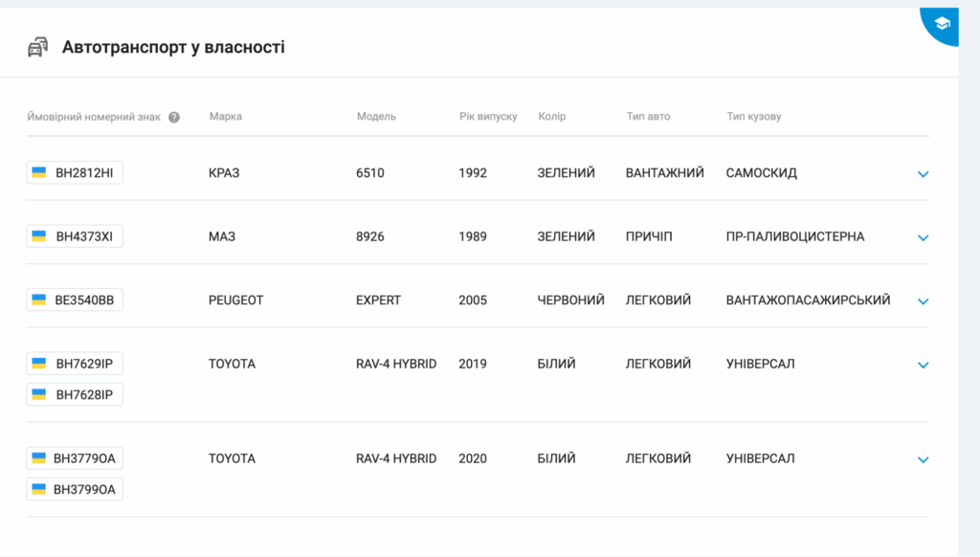Click the flag icon on plate BH7628IP
This screenshot has height=557, width=980.
[x=39, y=394]
